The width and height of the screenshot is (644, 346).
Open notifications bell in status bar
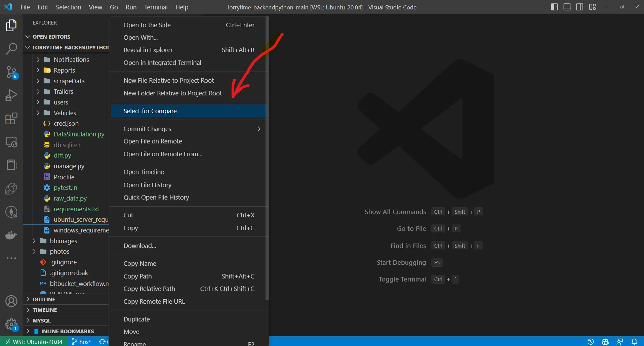click(x=634, y=342)
